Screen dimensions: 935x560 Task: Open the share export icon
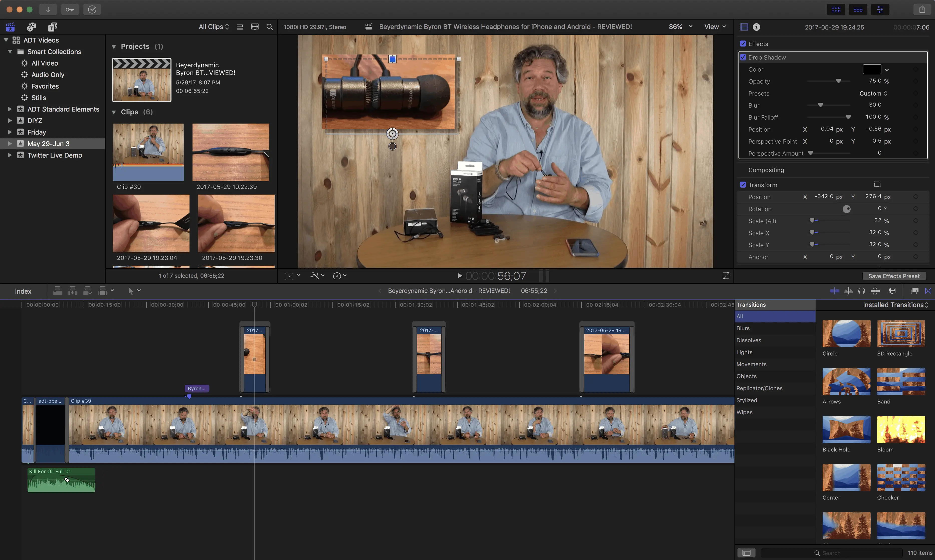coord(922,10)
